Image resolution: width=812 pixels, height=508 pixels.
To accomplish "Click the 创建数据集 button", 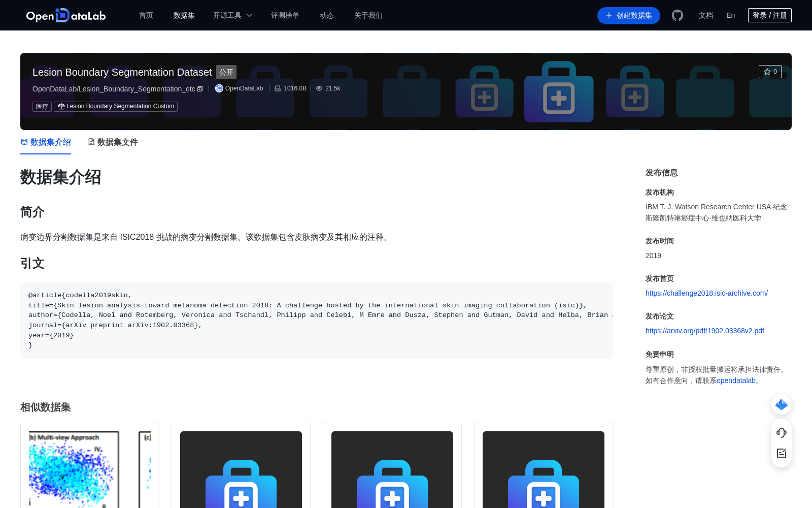I will (x=629, y=15).
